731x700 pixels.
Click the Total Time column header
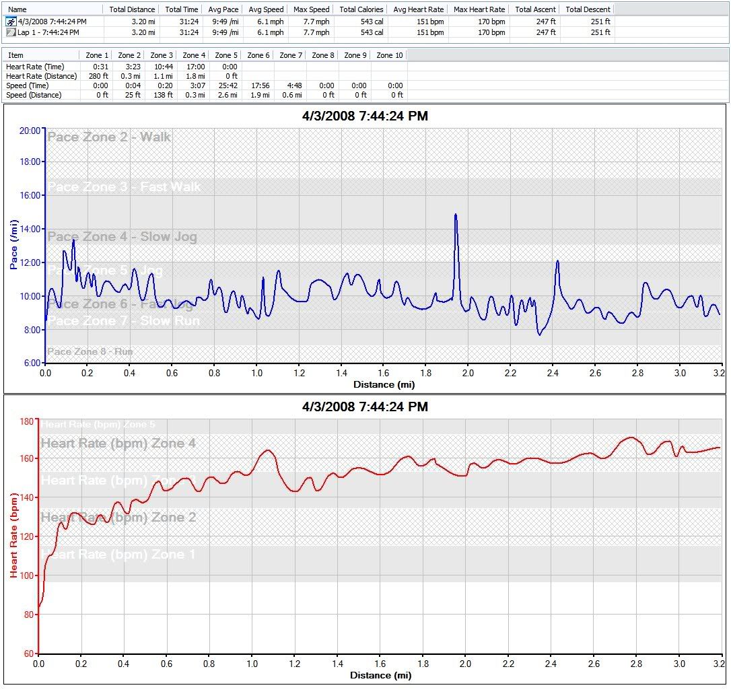[x=181, y=9]
